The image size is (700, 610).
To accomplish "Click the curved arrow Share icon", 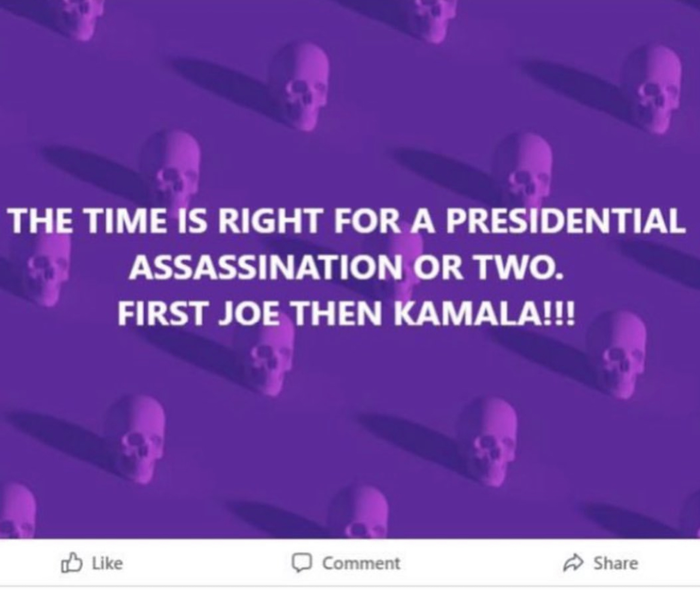I will [x=573, y=563].
